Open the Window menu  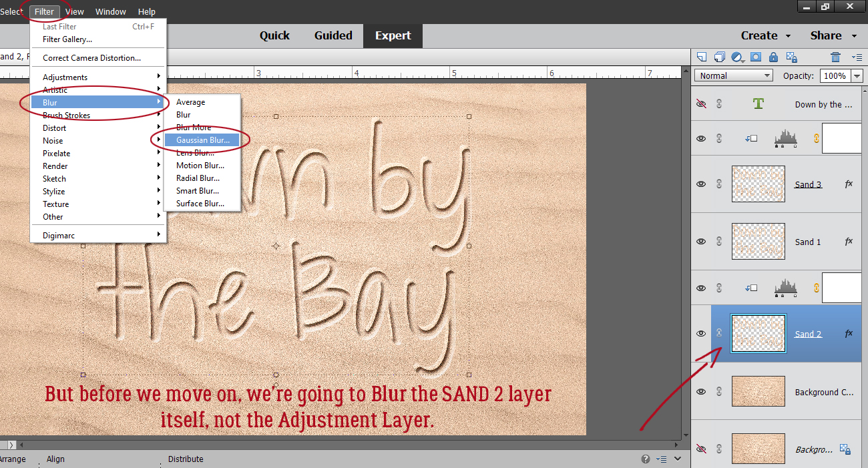click(x=111, y=11)
